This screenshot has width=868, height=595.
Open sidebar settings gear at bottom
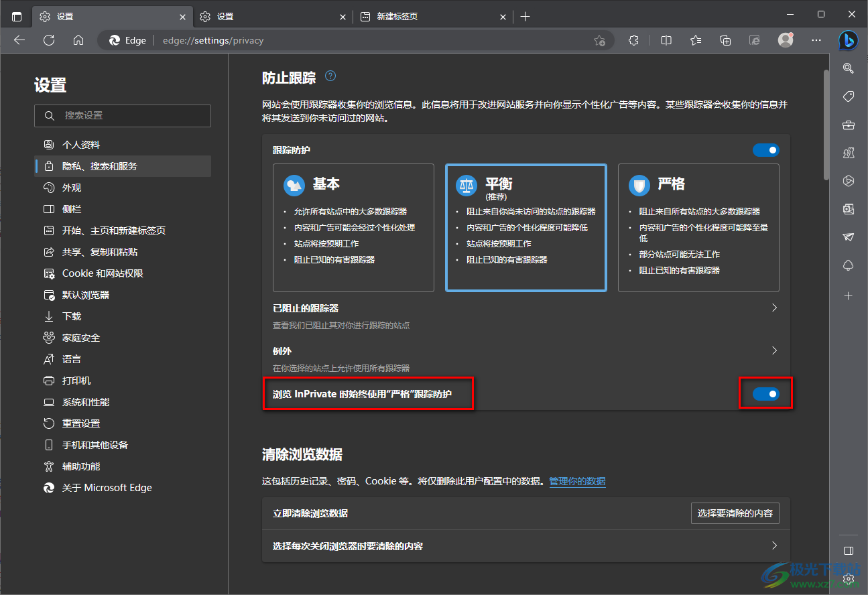pyautogui.click(x=848, y=578)
